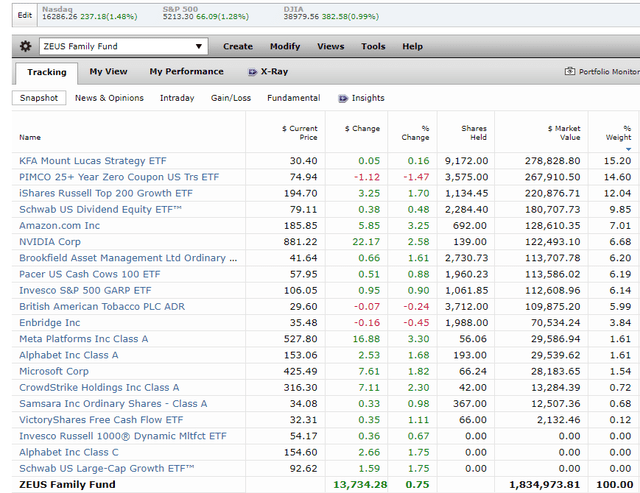
Task: Open the Amazon.com Inc holding link
Action: pos(59,225)
